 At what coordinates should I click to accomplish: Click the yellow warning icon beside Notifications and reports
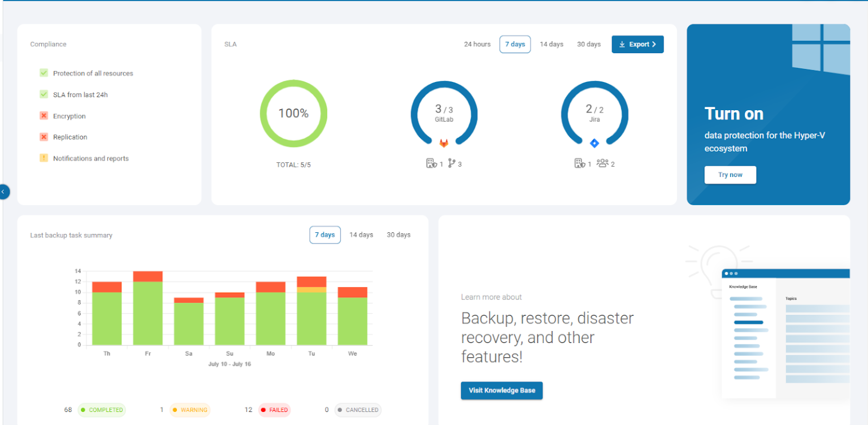(x=44, y=158)
